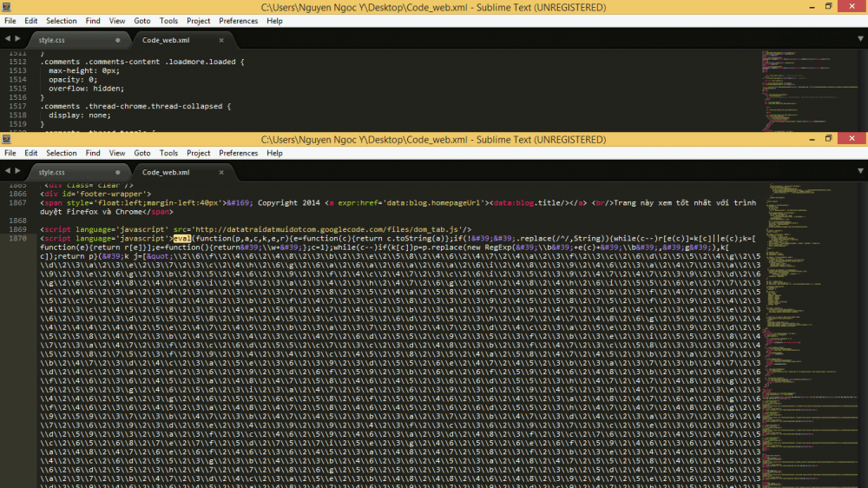
Task: Open Preferences menu in bottom Sublime window
Action: 238,154
